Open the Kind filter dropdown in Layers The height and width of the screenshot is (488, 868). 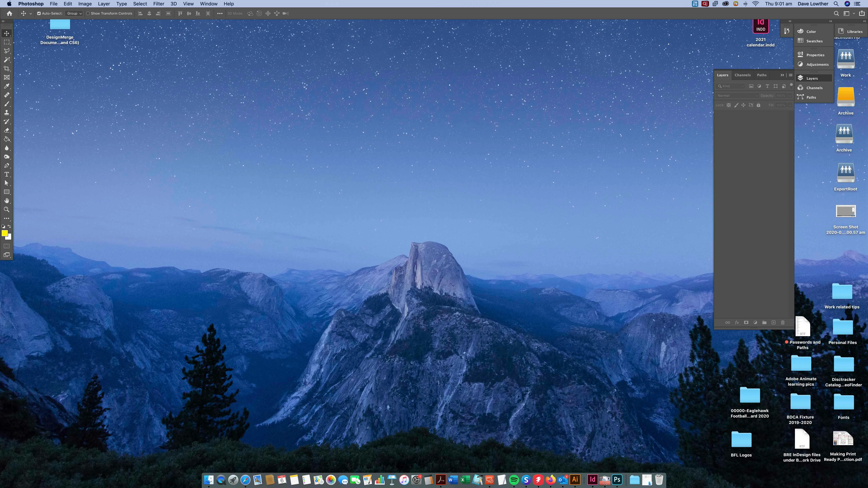pyautogui.click(x=731, y=86)
